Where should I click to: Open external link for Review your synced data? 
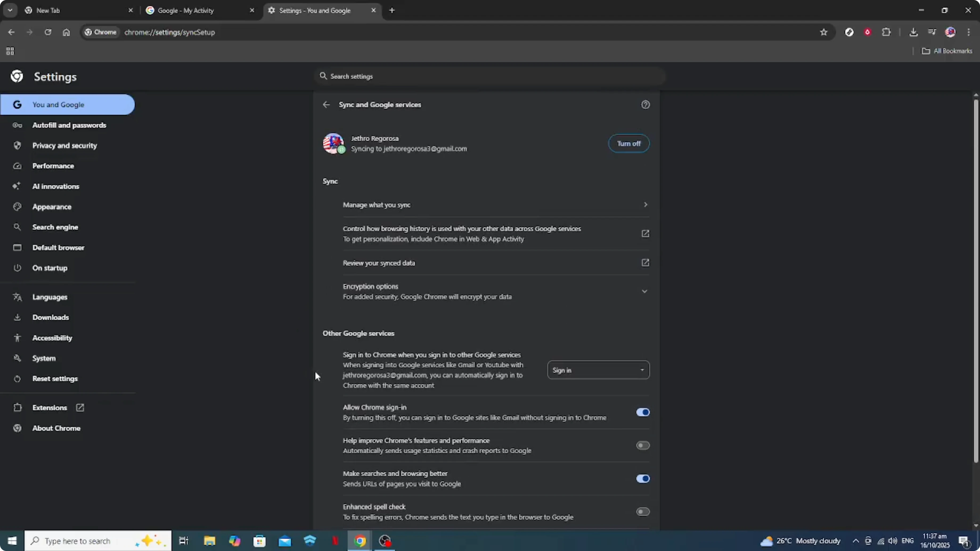645,263
